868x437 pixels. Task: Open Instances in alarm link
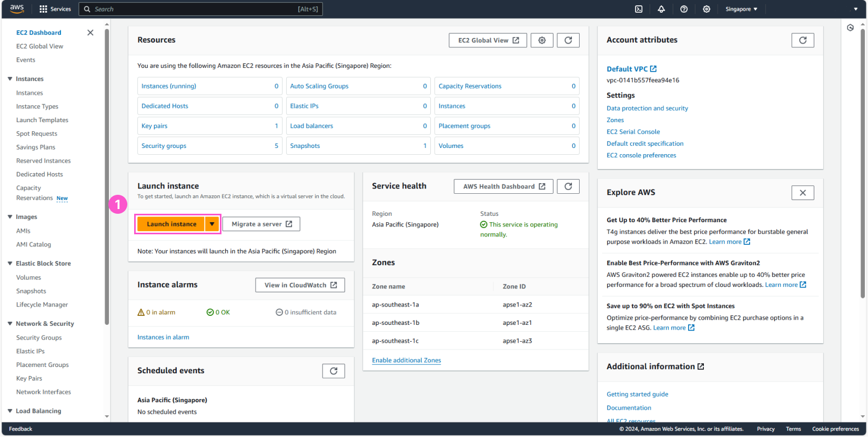tap(163, 337)
